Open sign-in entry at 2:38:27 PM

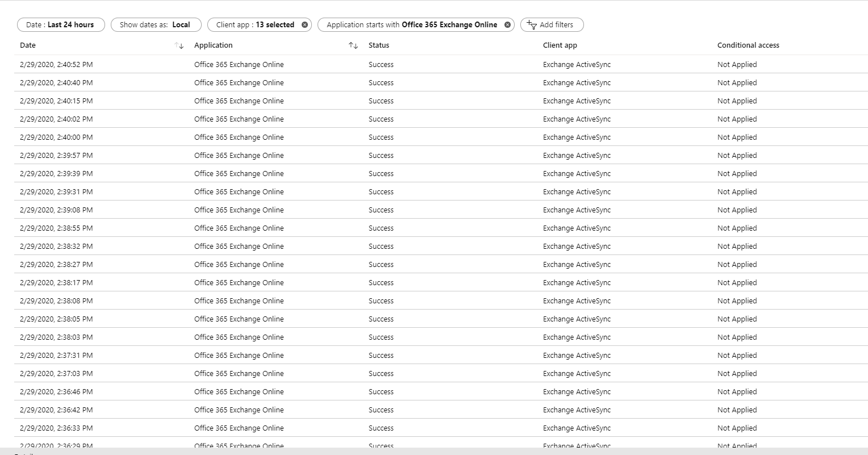pyautogui.click(x=441, y=264)
